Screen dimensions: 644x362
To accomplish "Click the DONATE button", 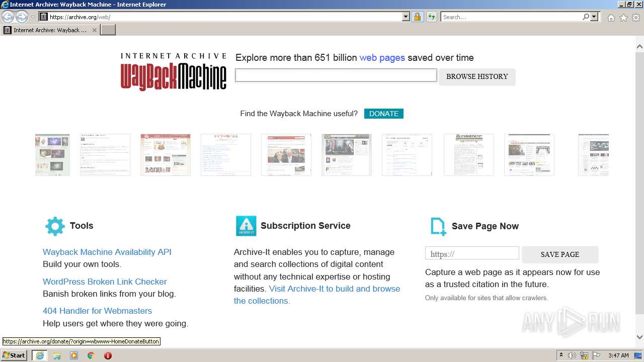I will [x=383, y=114].
